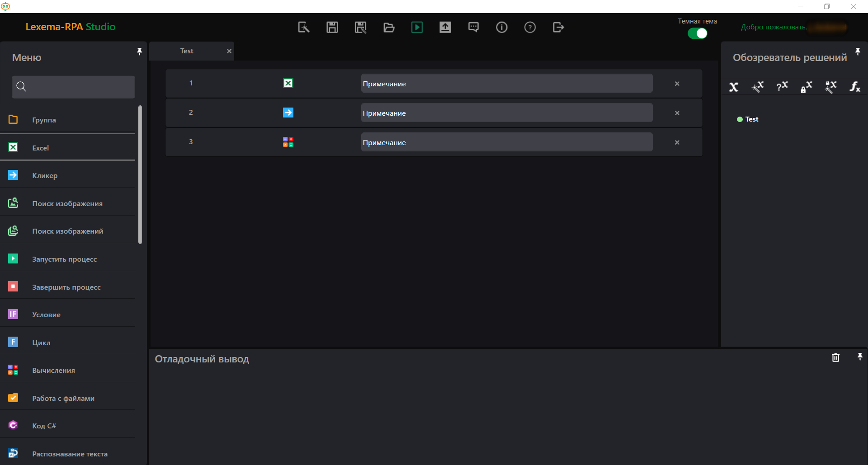Toggle pin on Обозреватель решений panel

pyautogui.click(x=858, y=52)
